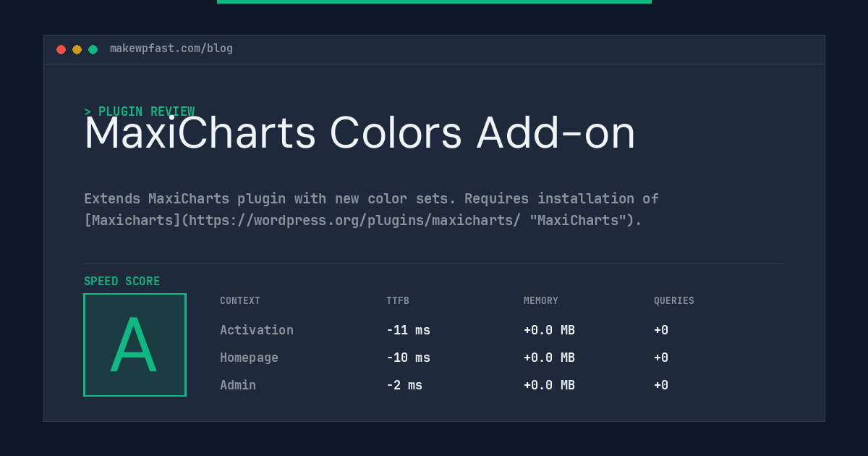This screenshot has height=456, width=868.
Task: Click the Admin queries value +0
Action: pos(661,385)
